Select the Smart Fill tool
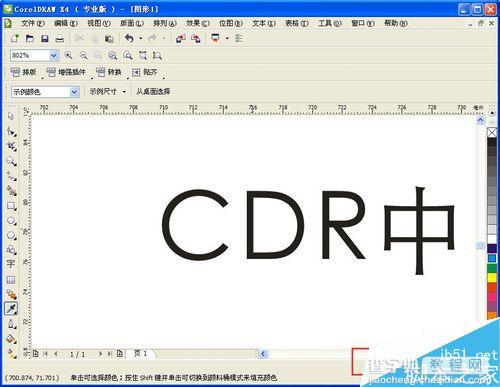 (x=11, y=191)
